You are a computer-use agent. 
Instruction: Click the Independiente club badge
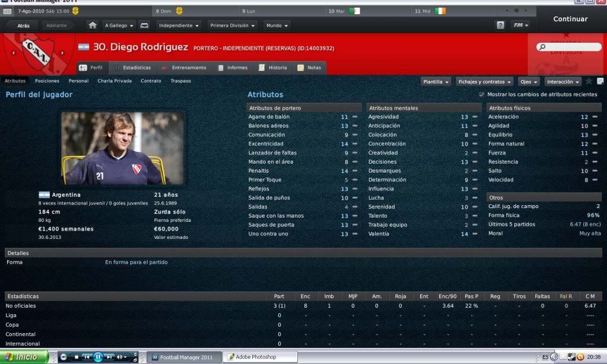coord(37,53)
